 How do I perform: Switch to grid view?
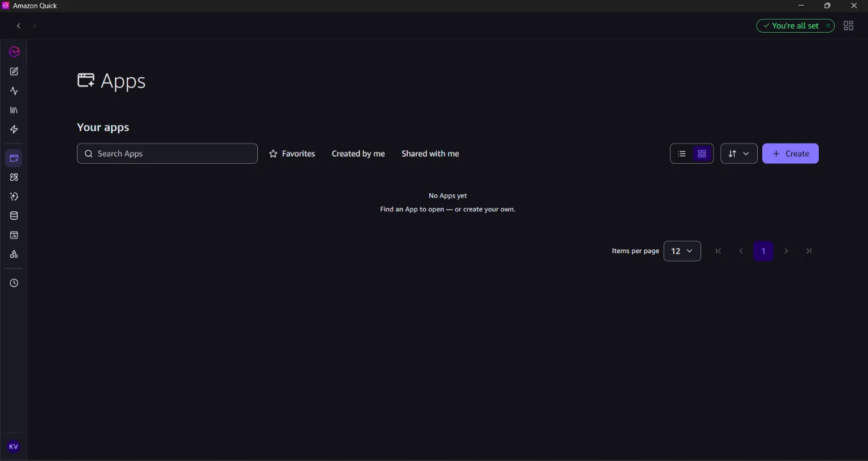[702, 154]
